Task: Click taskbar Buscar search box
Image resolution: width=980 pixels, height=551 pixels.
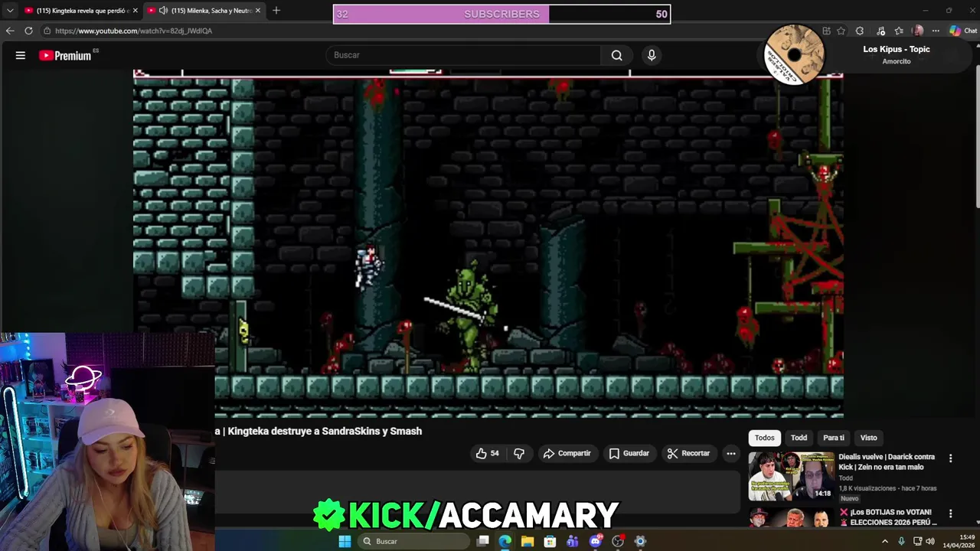Action: pos(414,541)
